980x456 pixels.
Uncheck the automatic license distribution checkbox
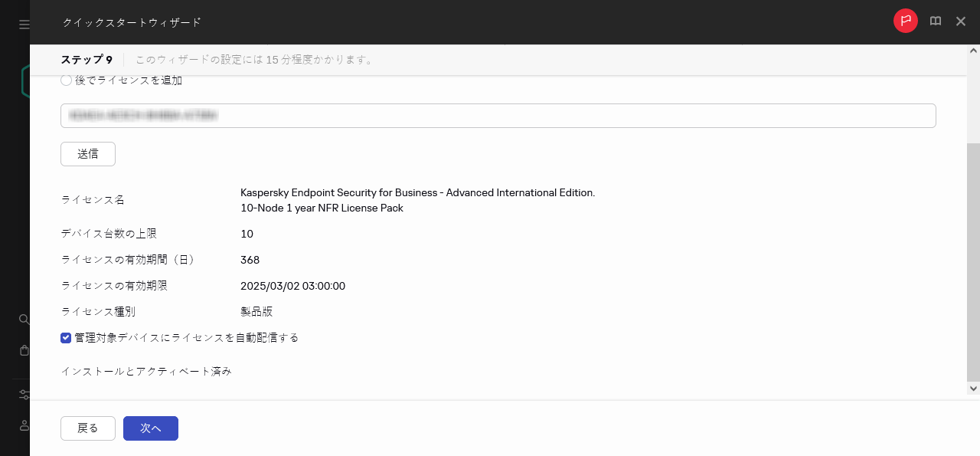66,337
